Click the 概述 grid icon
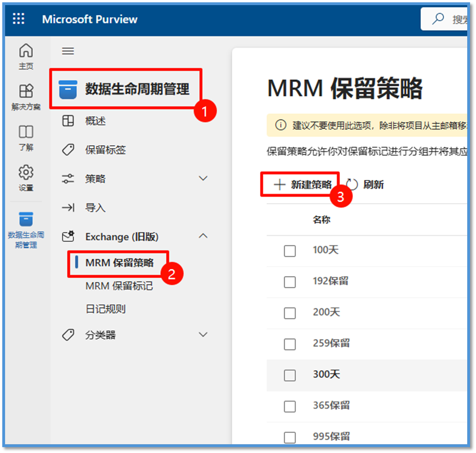476x453 pixels. click(68, 120)
